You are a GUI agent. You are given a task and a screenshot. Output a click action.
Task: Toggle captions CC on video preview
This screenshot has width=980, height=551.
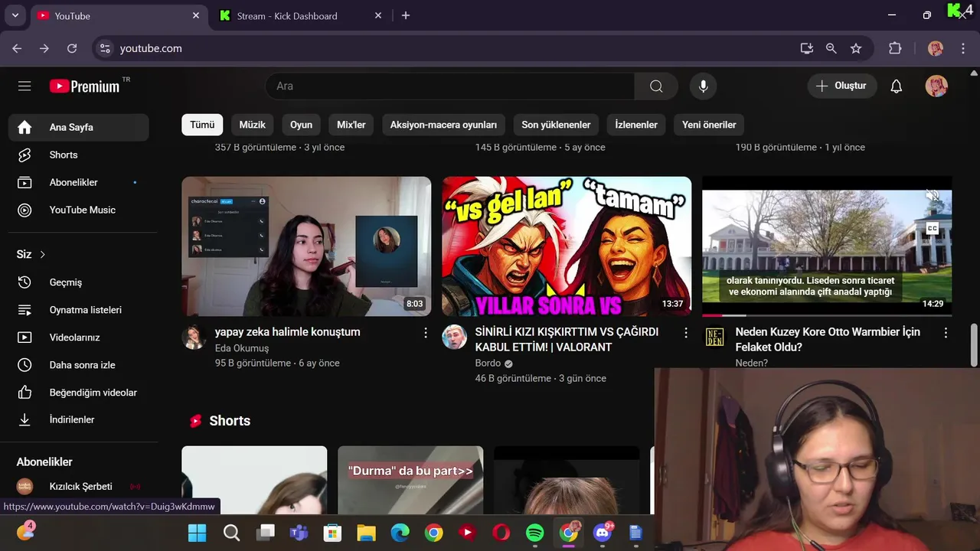click(932, 228)
